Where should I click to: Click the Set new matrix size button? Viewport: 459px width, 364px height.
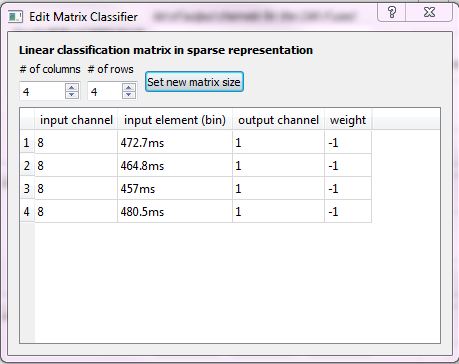[x=194, y=82]
